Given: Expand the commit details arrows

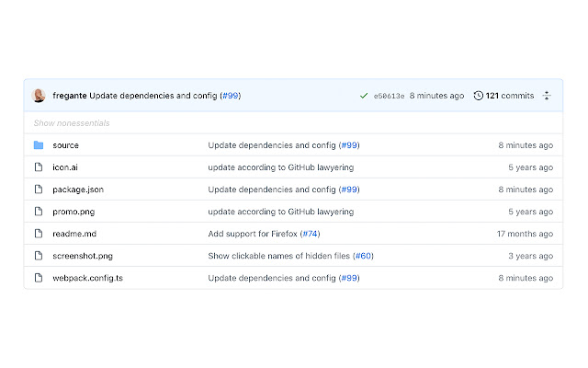Looking at the screenshot, I should point(547,96).
